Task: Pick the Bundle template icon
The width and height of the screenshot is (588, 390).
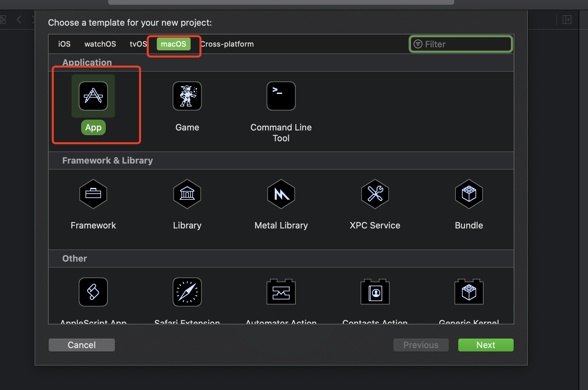Action: (x=469, y=194)
